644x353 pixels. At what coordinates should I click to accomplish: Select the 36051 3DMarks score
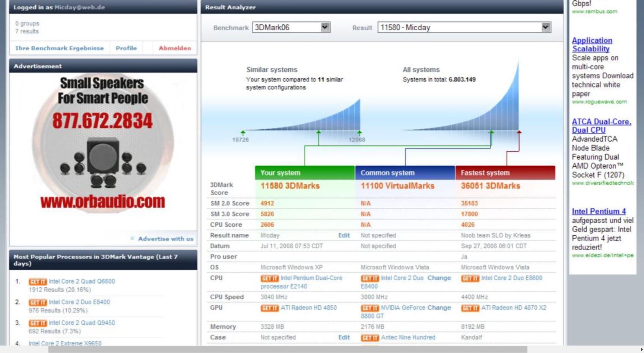coord(490,186)
